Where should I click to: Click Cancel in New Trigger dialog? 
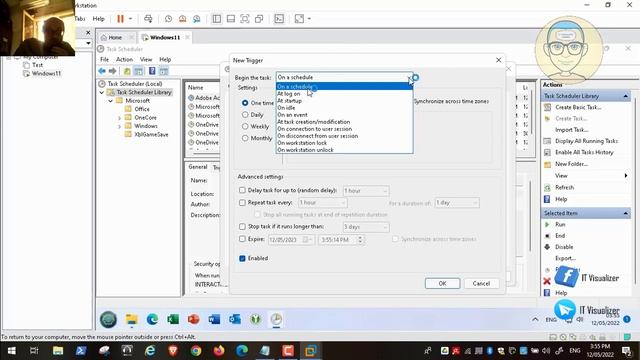(481, 283)
